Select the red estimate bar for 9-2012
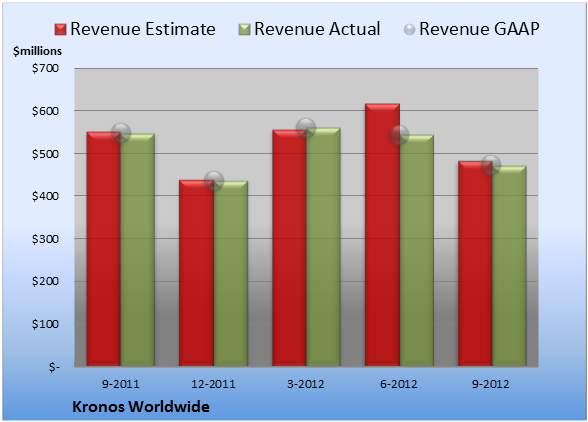The width and height of the screenshot is (588, 422). click(x=475, y=264)
